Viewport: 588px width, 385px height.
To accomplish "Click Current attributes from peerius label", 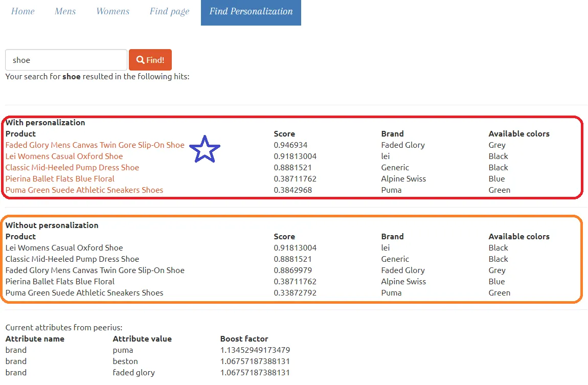I will click(x=64, y=328).
